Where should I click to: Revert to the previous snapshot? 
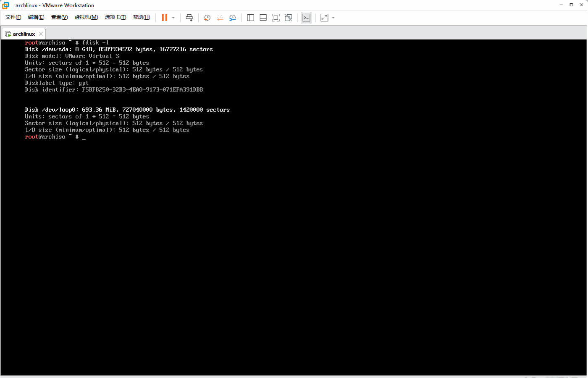220,17
